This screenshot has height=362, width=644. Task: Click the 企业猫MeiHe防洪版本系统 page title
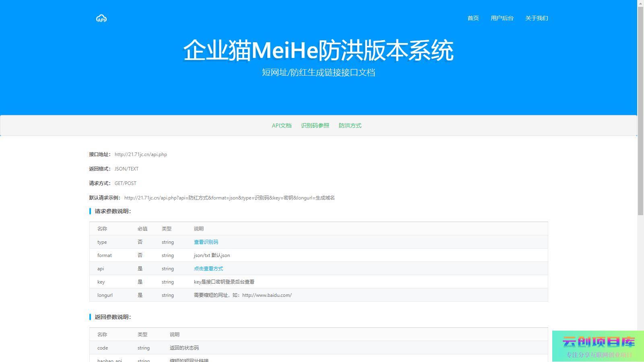click(318, 51)
